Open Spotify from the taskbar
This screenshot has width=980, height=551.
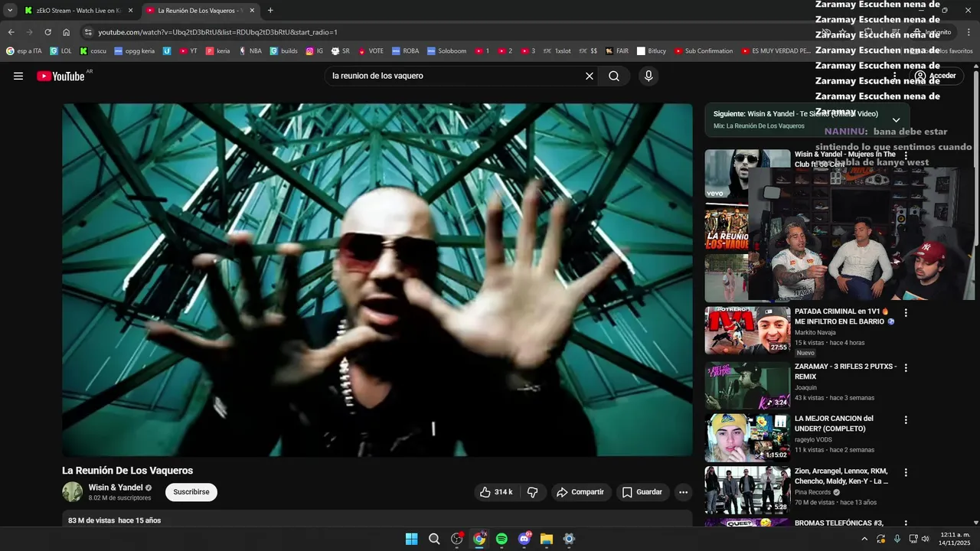click(501, 539)
